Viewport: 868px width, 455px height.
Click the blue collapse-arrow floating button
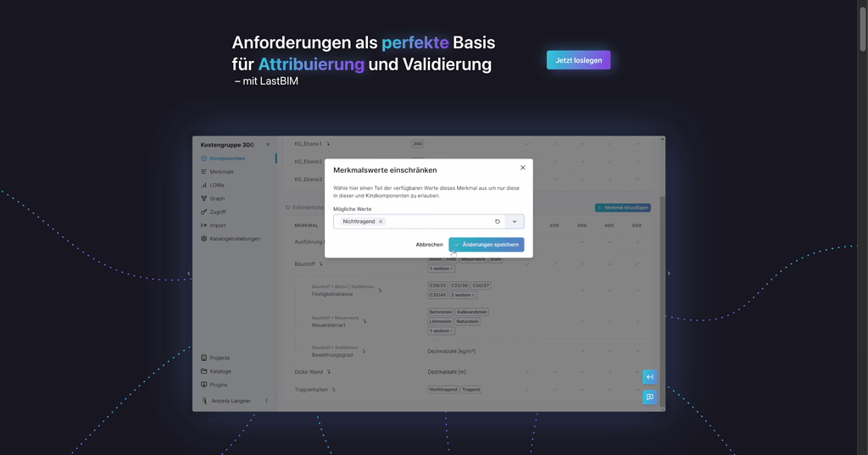click(649, 377)
